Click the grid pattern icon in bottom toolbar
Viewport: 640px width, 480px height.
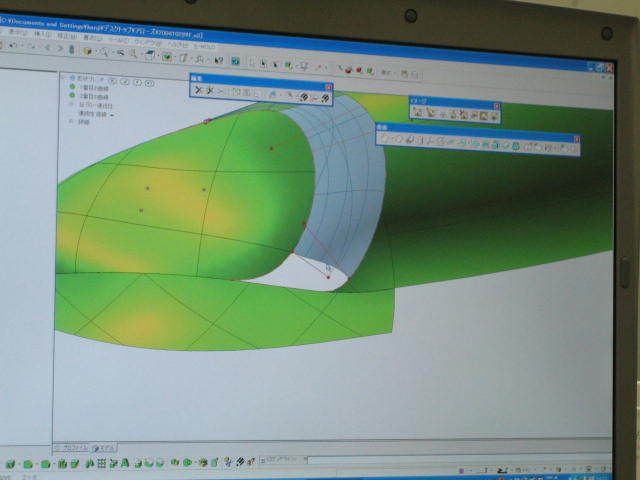101,463
